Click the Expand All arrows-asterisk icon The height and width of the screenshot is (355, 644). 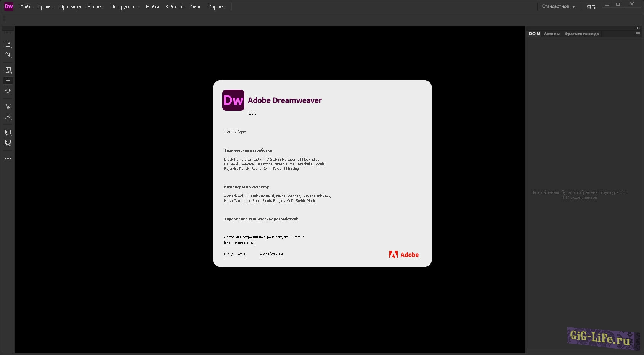(x=8, y=106)
